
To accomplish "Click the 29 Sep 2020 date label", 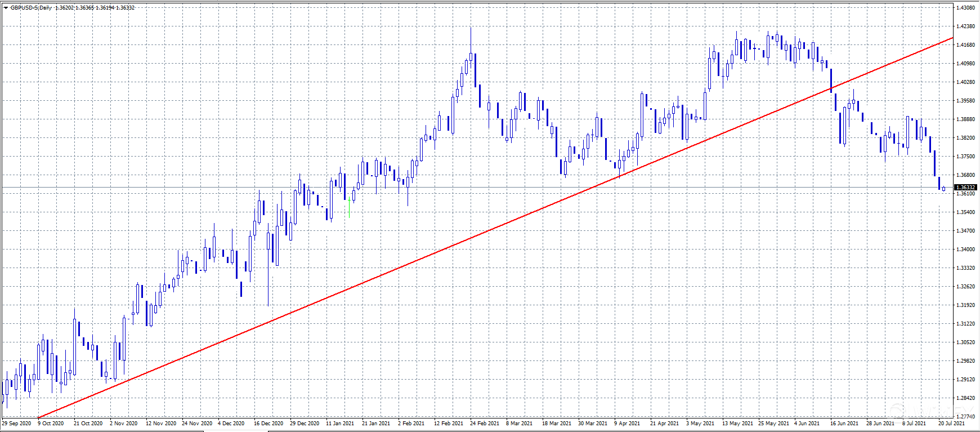I will click(17, 423).
